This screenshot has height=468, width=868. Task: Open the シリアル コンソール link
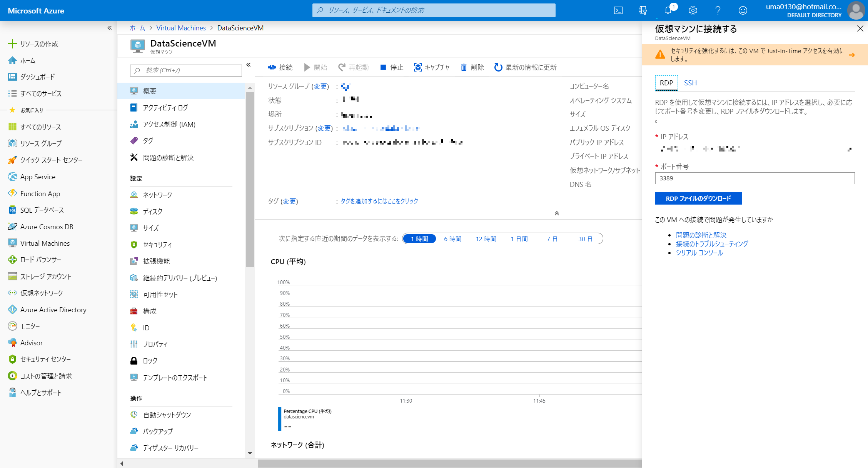[x=699, y=253]
